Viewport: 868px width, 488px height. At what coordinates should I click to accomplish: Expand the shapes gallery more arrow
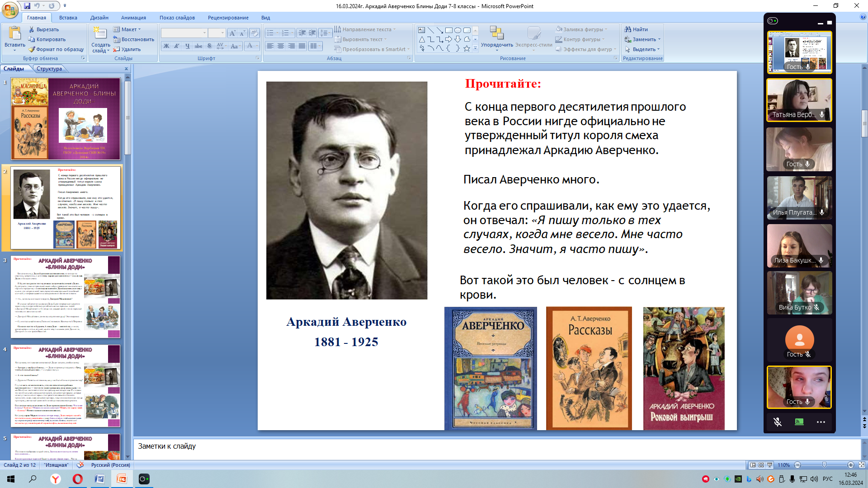[x=475, y=48]
